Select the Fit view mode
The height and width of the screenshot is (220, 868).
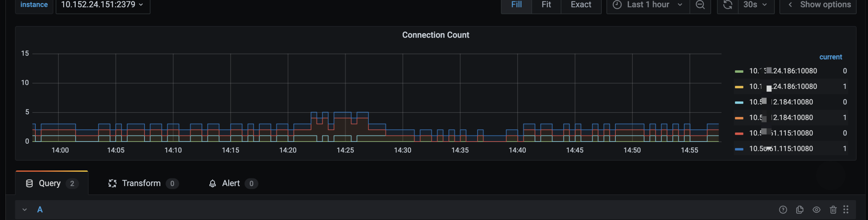[546, 5]
